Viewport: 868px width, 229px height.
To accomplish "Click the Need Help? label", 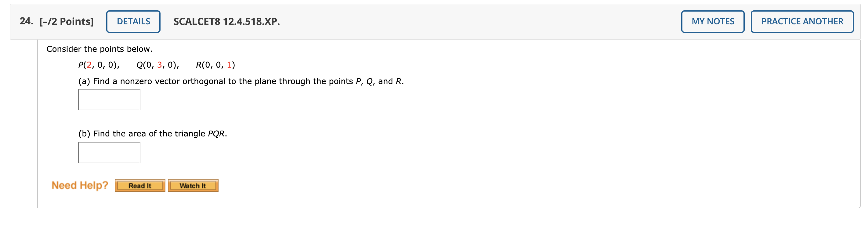I will click(x=80, y=185).
